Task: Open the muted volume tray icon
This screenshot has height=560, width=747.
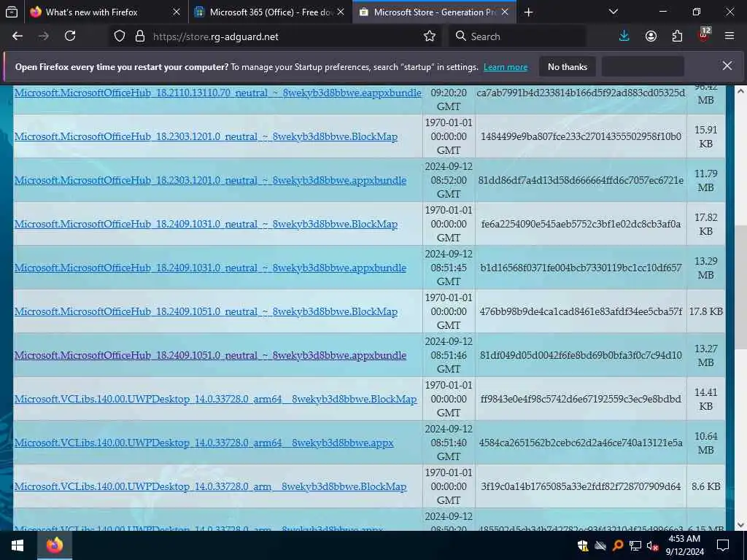Action: click(x=653, y=545)
